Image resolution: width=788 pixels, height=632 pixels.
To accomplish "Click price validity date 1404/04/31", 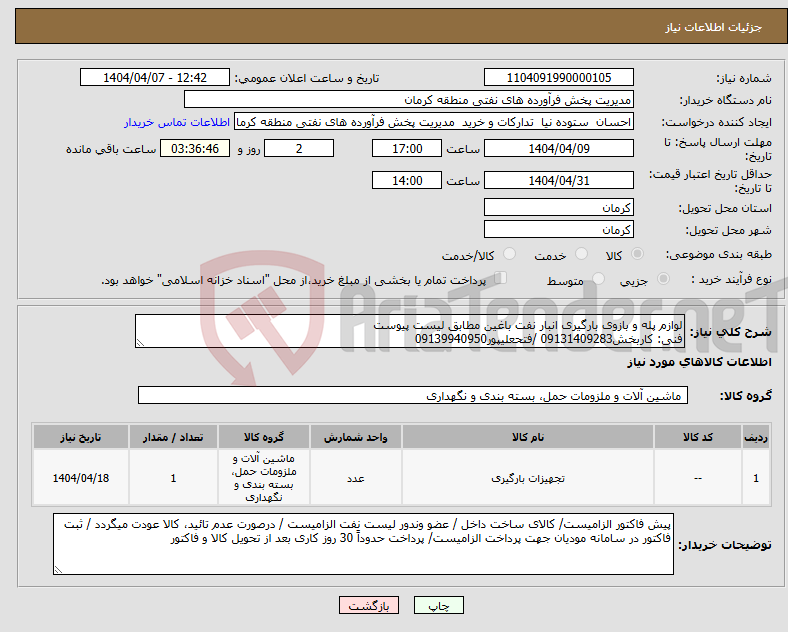I will tap(558, 180).
